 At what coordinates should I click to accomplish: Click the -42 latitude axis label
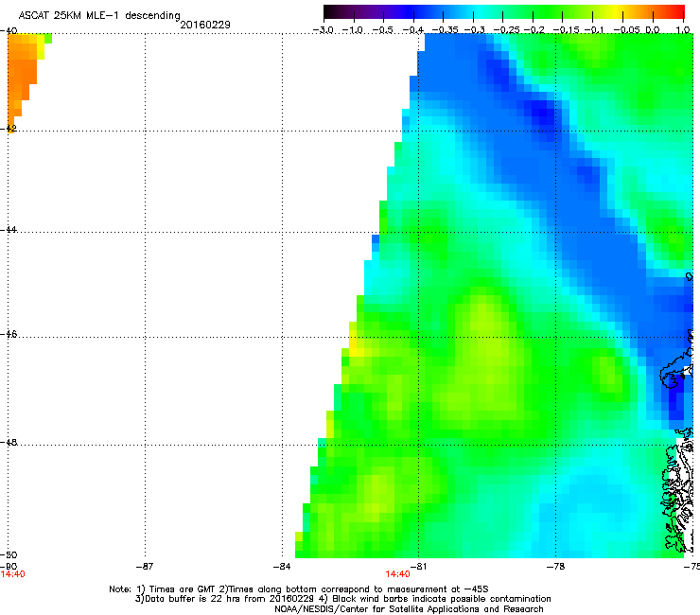pos(9,128)
